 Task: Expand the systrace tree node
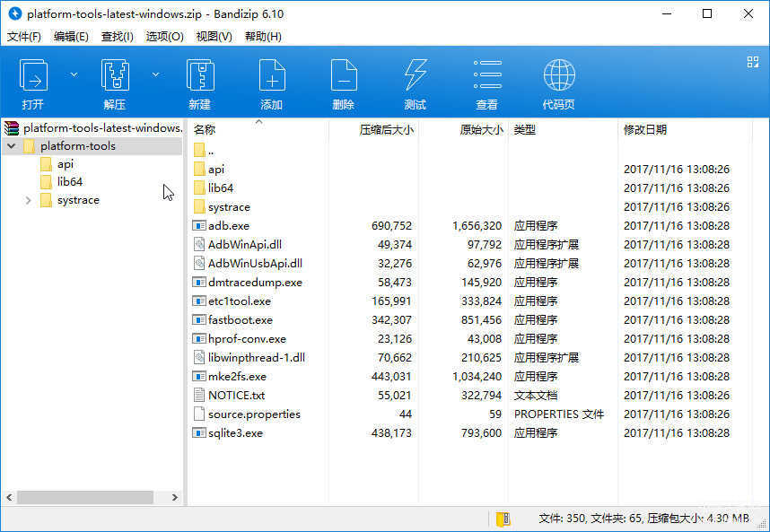point(28,200)
